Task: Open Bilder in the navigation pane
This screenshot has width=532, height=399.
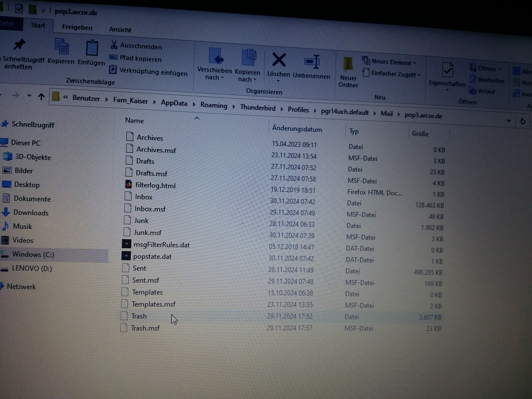Action: point(19,171)
